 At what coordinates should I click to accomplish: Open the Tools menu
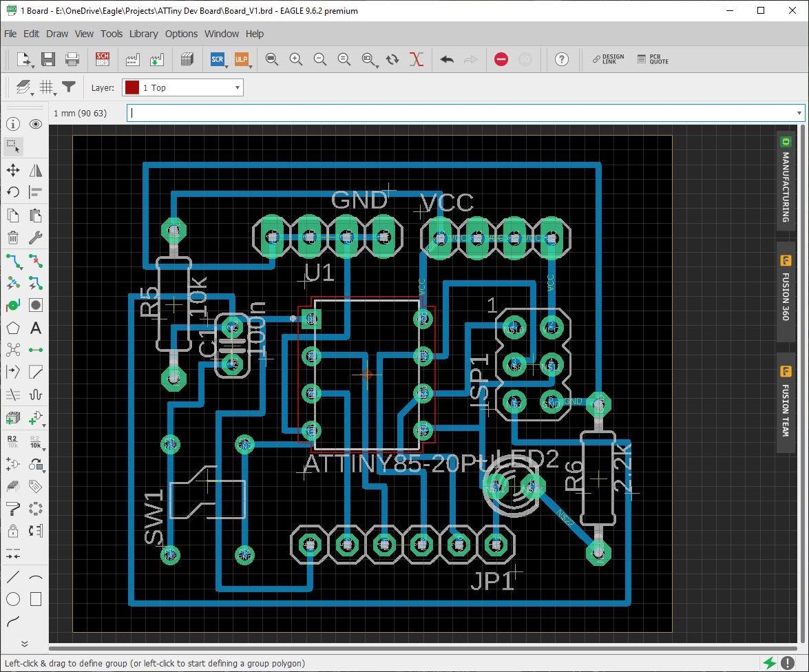point(112,34)
